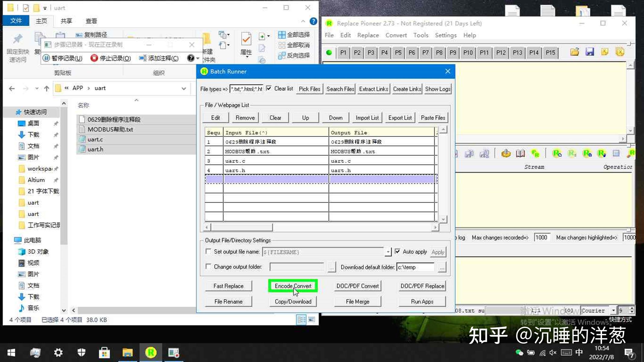The height and width of the screenshot is (362, 644).
Task: Click the Import List button
Action: pos(367,118)
